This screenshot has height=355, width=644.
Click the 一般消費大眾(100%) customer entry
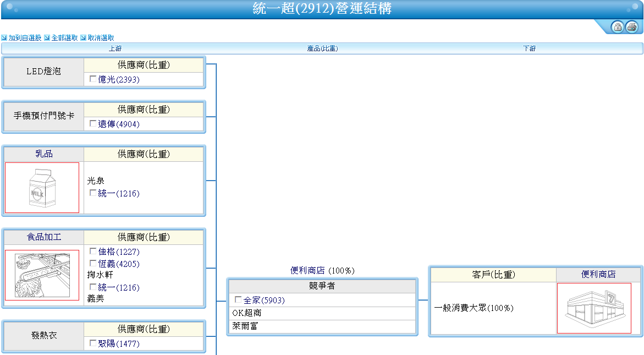pyautogui.click(x=474, y=308)
